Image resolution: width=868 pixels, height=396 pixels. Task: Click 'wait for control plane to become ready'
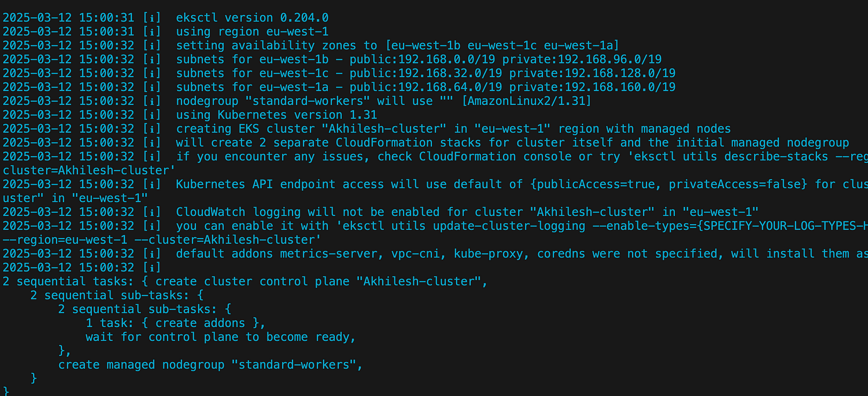pos(220,337)
